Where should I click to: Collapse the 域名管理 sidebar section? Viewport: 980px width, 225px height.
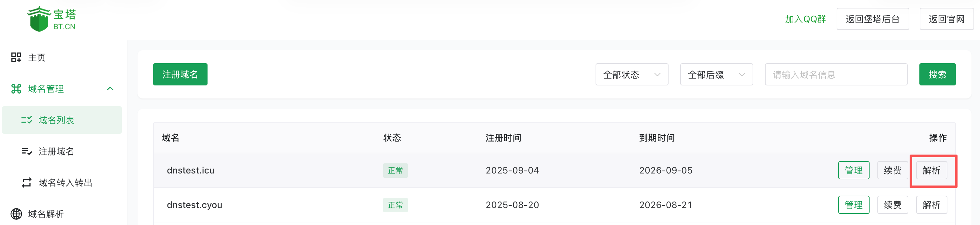pos(110,89)
